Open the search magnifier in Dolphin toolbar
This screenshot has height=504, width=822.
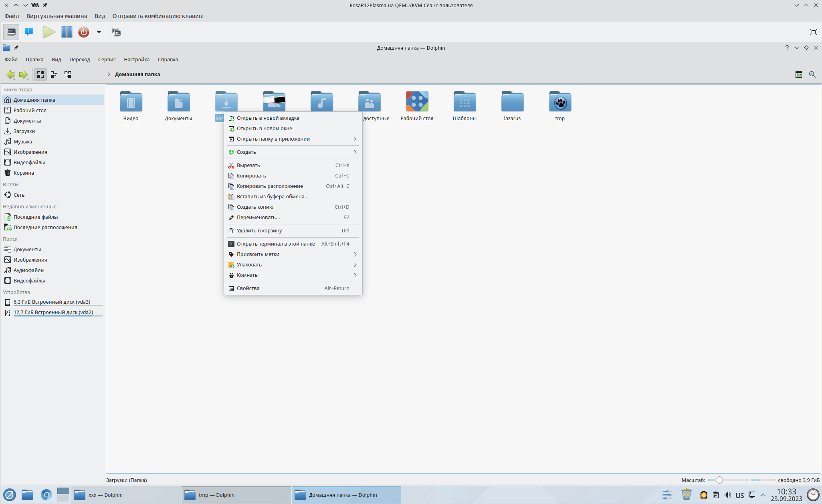click(x=812, y=75)
